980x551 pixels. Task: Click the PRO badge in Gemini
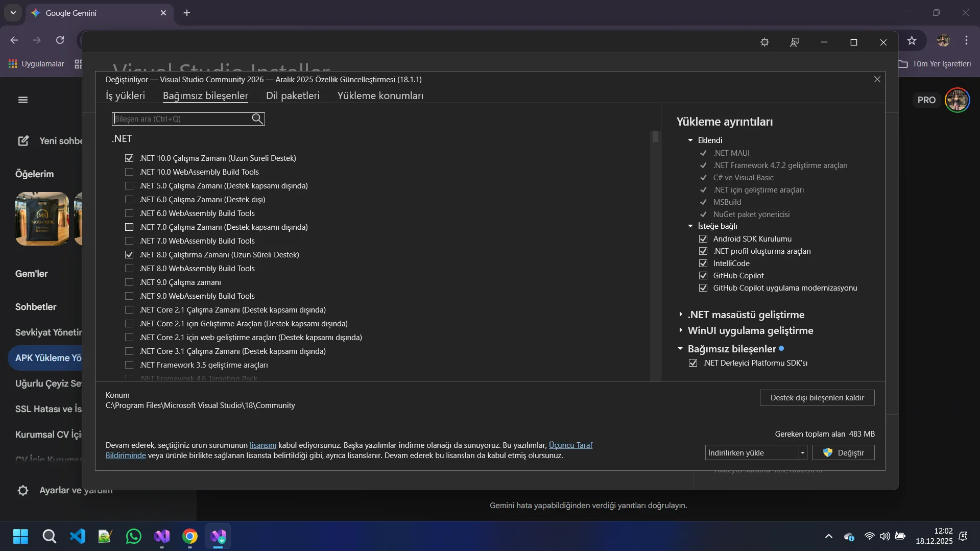(x=926, y=100)
